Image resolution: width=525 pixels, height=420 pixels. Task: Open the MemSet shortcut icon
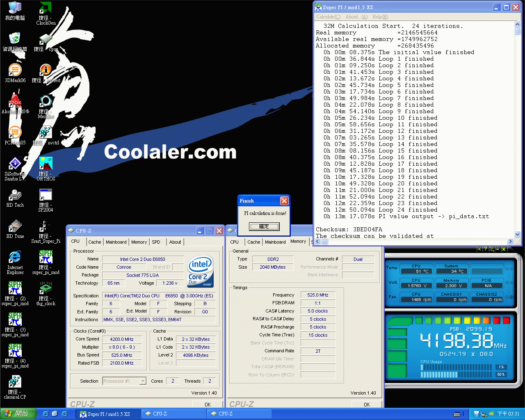pyautogui.click(x=46, y=107)
